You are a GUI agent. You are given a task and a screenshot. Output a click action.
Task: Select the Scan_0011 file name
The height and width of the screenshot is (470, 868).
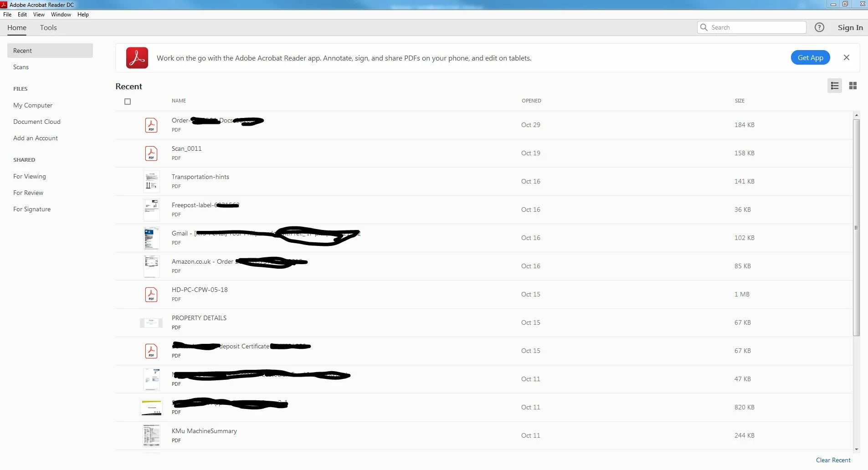click(187, 148)
